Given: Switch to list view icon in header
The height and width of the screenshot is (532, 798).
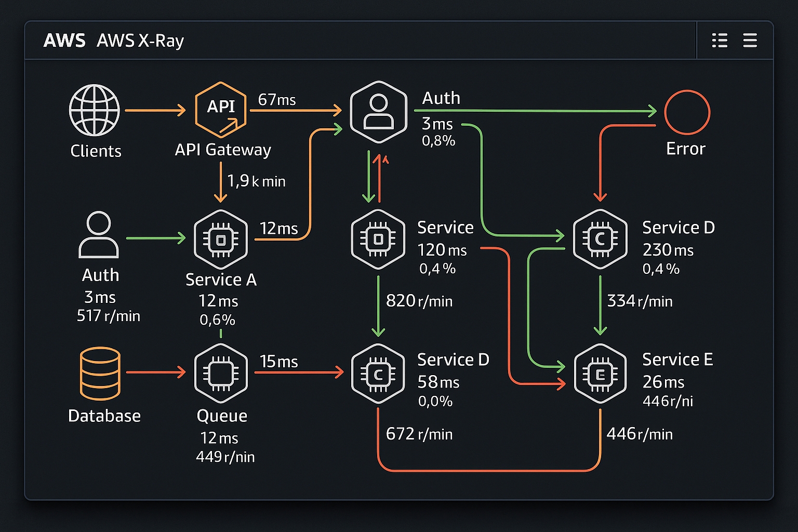Looking at the screenshot, I should (720, 41).
